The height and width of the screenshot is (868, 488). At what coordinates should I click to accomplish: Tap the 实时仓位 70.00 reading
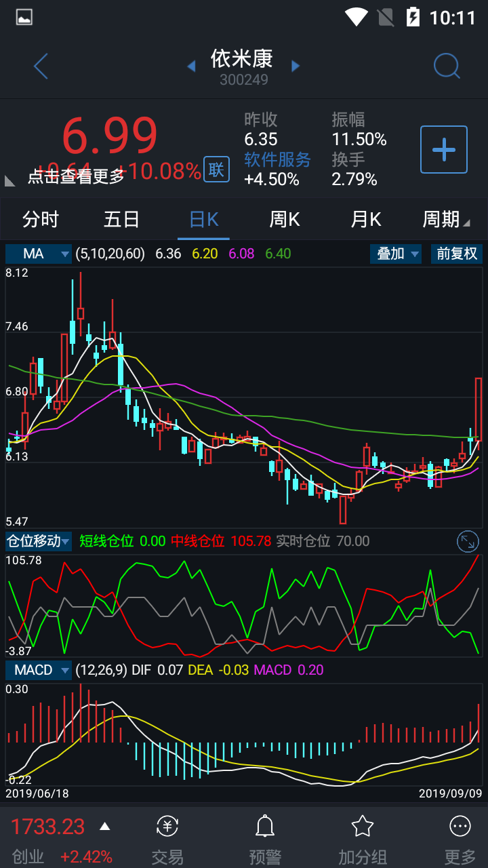[323, 541]
